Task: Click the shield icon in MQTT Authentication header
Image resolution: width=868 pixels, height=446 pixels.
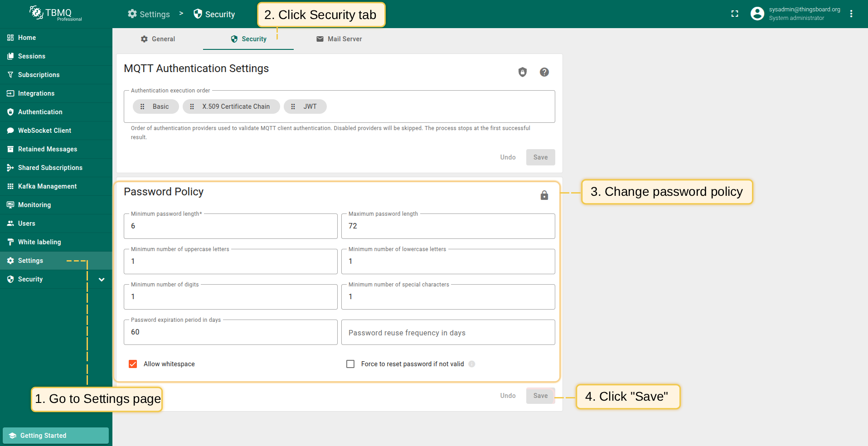Action: pos(523,72)
